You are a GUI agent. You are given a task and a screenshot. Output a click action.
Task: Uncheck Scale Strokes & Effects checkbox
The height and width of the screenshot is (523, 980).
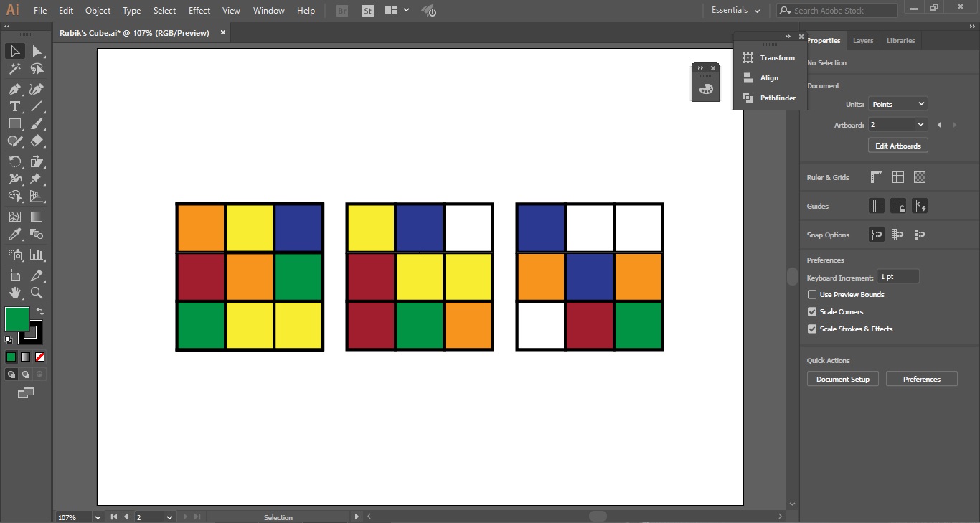tap(812, 329)
